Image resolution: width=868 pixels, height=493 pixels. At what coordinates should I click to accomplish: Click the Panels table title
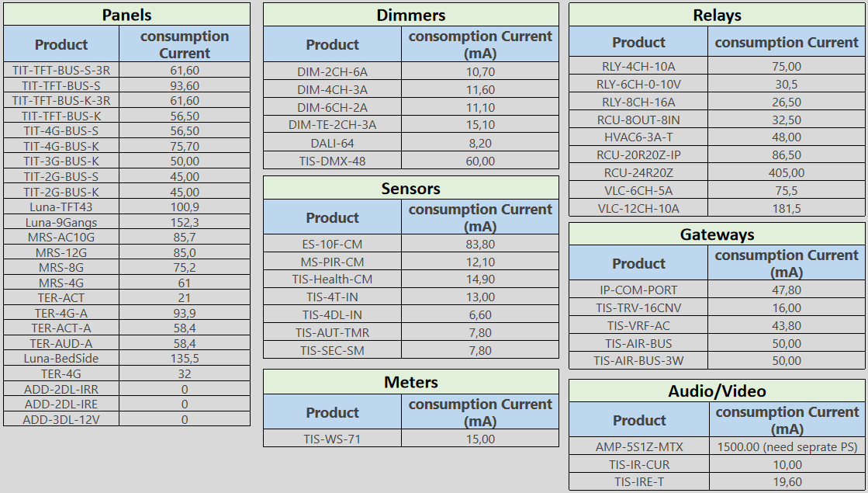click(x=126, y=15)
